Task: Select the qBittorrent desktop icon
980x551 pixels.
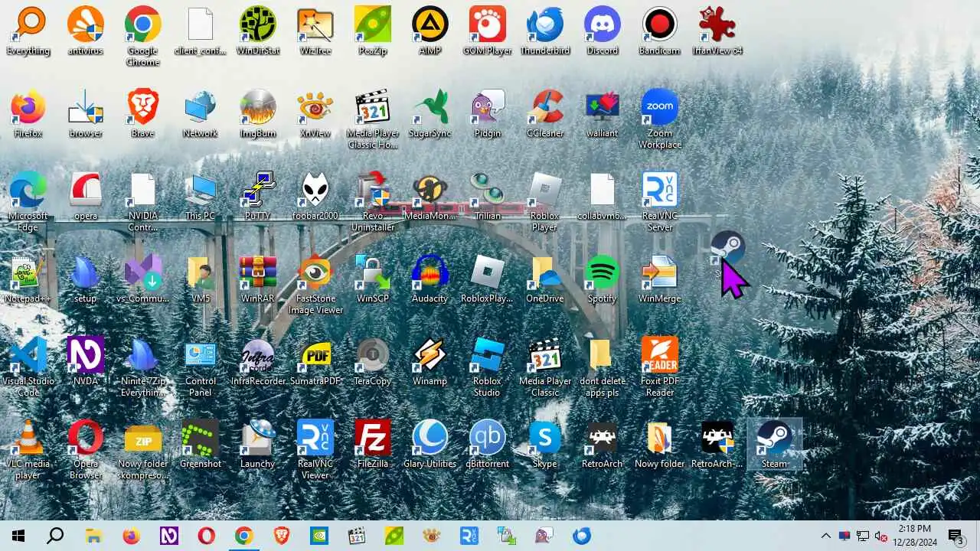Action: coord(488,444)
